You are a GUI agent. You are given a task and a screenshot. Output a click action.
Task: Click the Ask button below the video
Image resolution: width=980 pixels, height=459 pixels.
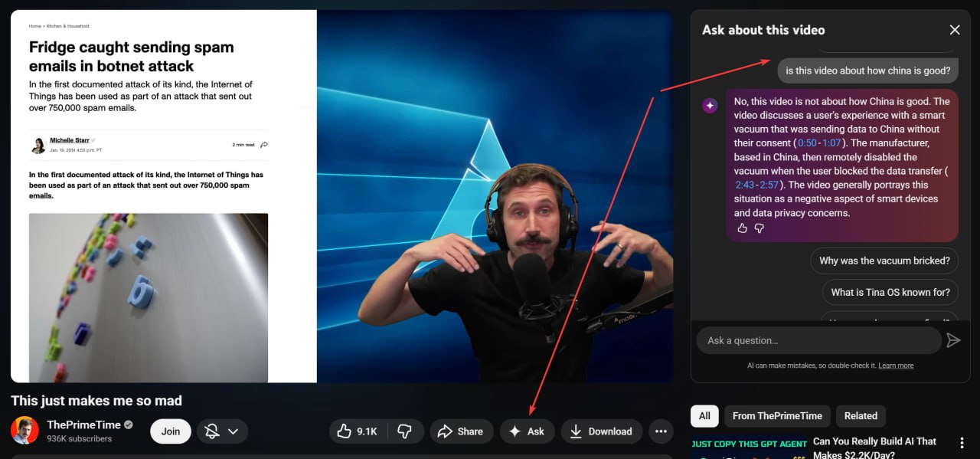click(526, 431)
